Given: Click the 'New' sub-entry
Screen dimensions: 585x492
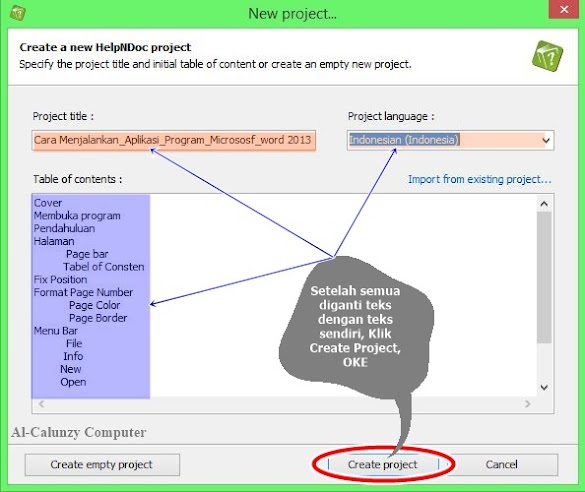Looking at the screenshot, I should pos(71,369).
